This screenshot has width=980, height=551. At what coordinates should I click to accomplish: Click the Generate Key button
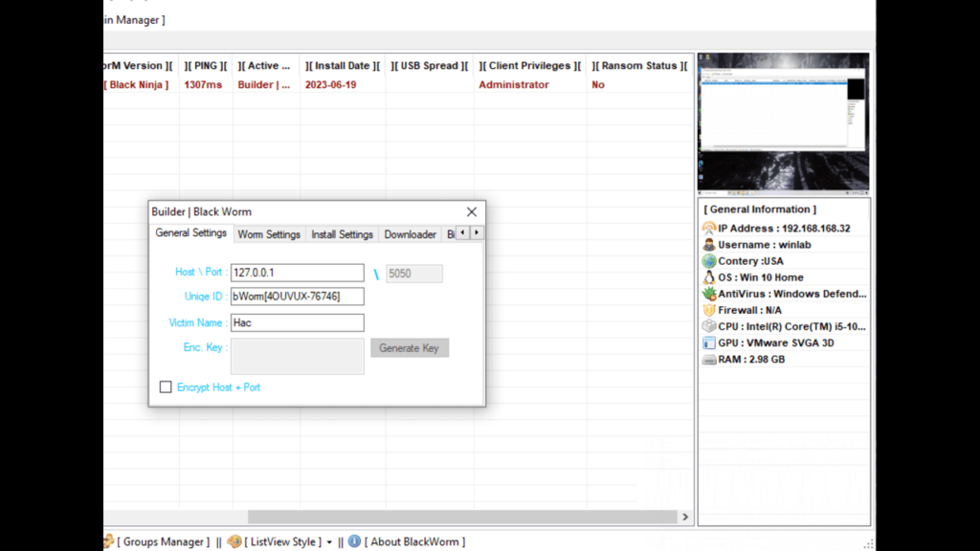point(410,348)
